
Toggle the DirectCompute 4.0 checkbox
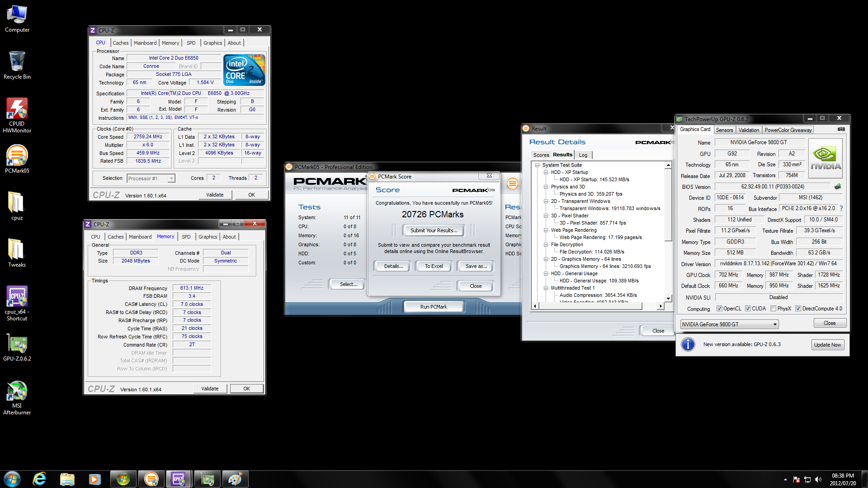click(x=798, y=309)
